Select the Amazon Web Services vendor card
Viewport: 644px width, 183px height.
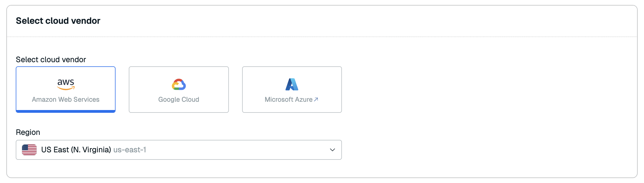[x=66, y=89]
